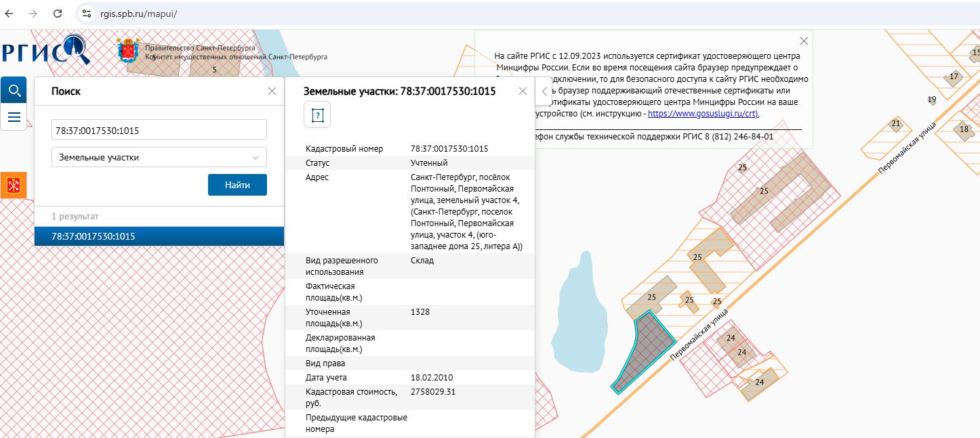Close the Поиск search panel
980x438 pixels.
tap(272, 91)
